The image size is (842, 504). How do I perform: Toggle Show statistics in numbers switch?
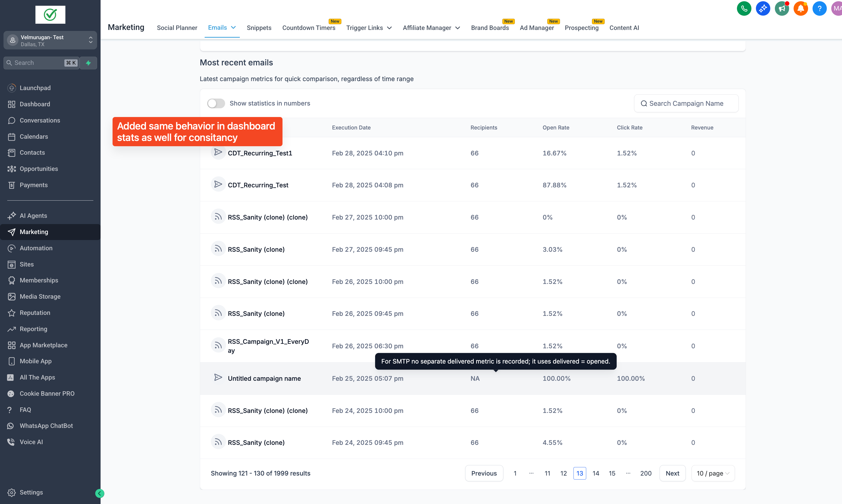click(x=216, y=103)
